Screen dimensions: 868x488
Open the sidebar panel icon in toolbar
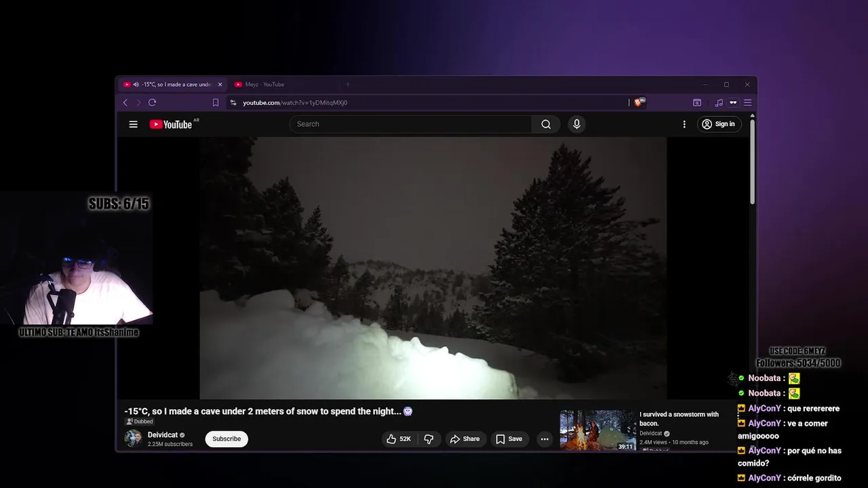pos(696,102)
